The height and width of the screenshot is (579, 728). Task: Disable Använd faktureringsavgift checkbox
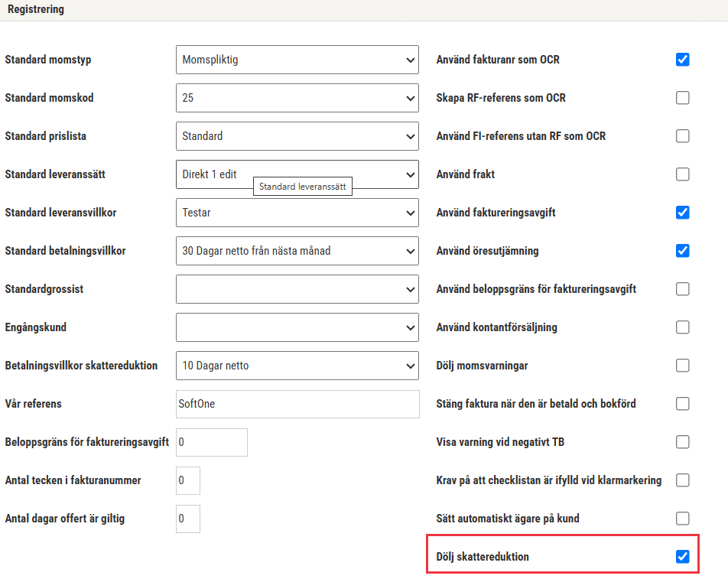tap(682, 213)
